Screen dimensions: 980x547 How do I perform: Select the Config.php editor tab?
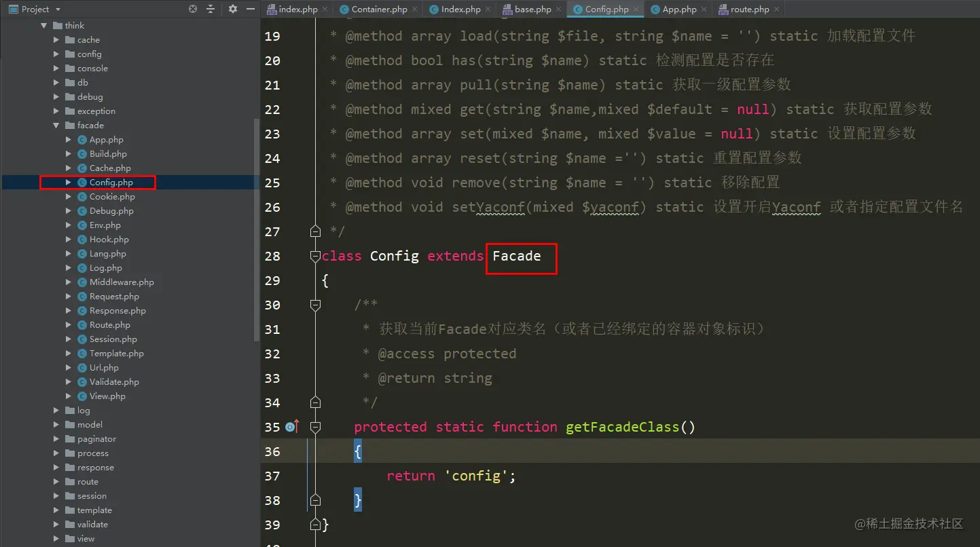point(606,10)
